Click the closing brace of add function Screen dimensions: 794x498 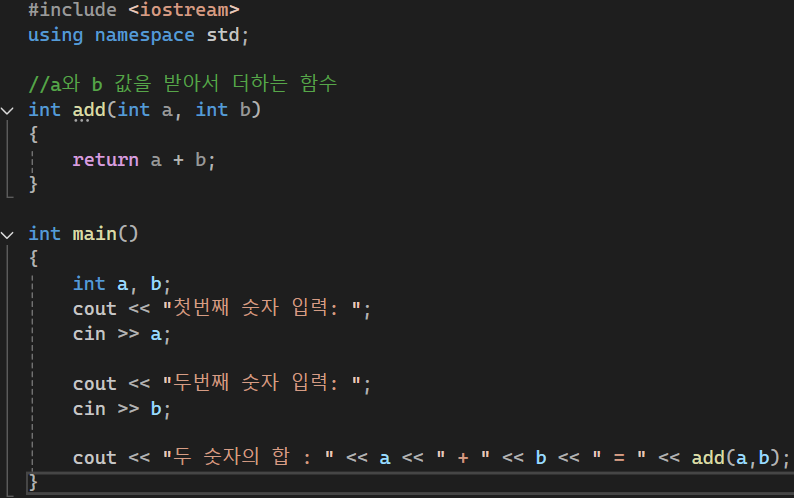coord(33,184)
